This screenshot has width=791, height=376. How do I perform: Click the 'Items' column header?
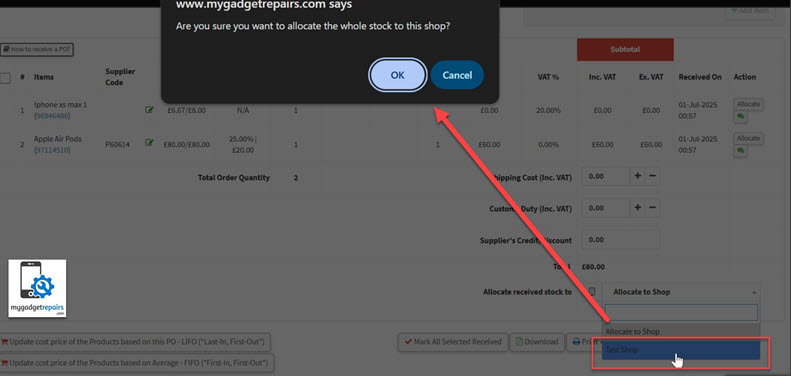pos(44,77)
